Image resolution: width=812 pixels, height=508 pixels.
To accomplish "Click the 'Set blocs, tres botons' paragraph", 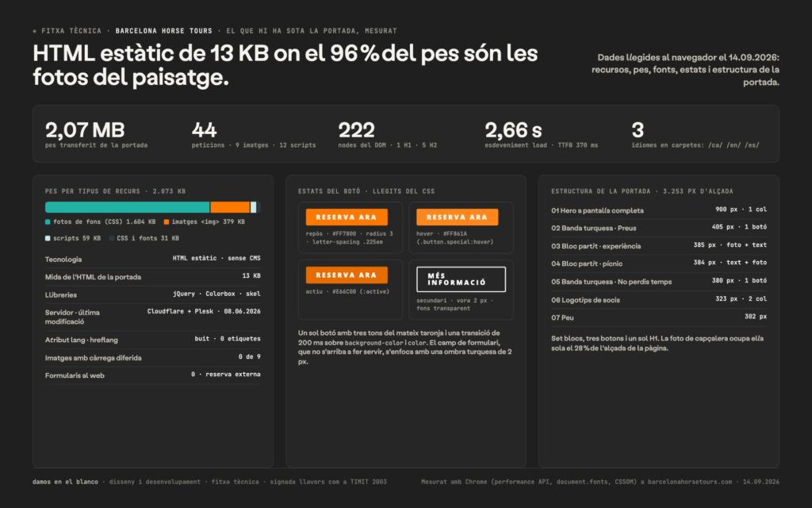I will click(657, 343).
